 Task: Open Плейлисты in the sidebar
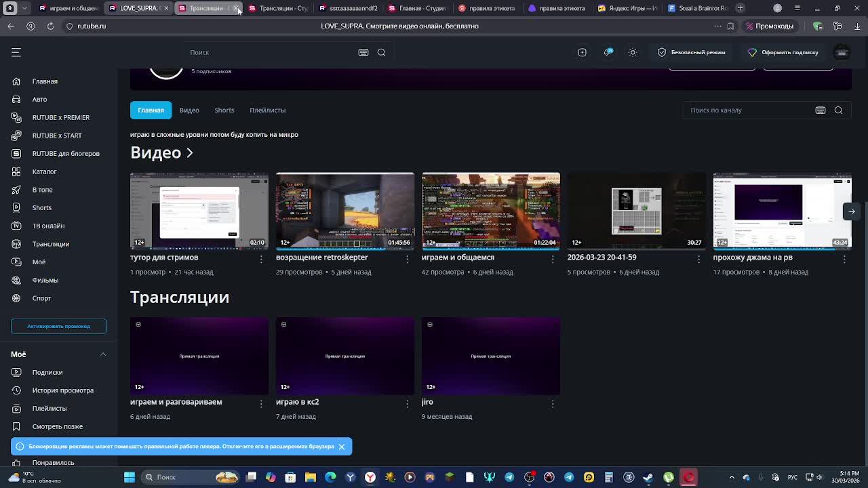point(49,408)
